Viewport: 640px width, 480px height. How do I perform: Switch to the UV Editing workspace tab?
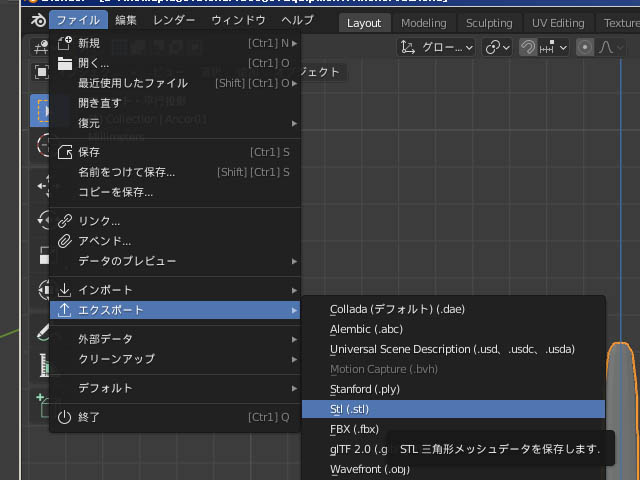[x=558, y=23]
